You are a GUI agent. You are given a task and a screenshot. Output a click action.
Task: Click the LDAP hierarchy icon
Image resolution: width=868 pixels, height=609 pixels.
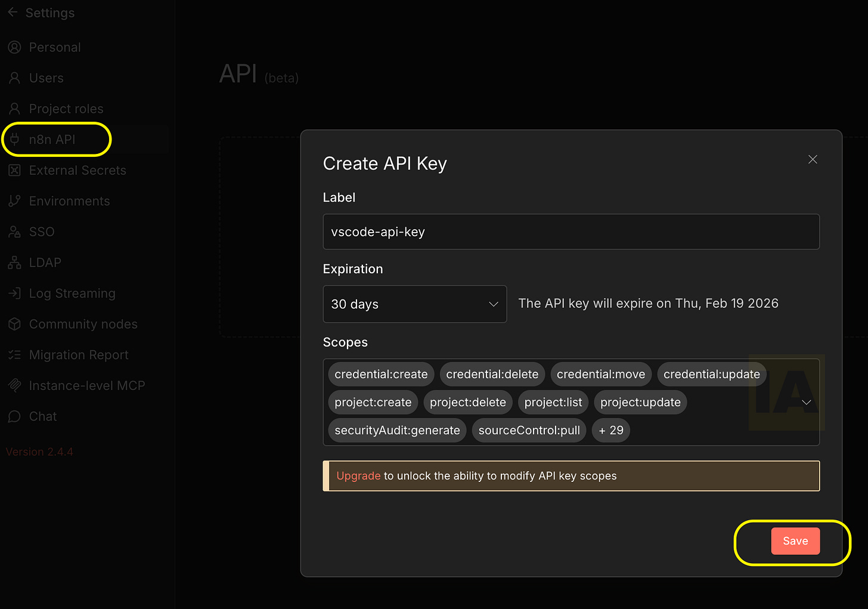click(14, 262)
